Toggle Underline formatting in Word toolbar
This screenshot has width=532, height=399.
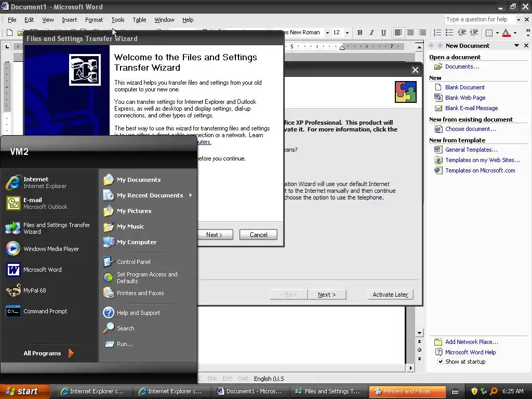pyautogui.click(x=383, y=33)
